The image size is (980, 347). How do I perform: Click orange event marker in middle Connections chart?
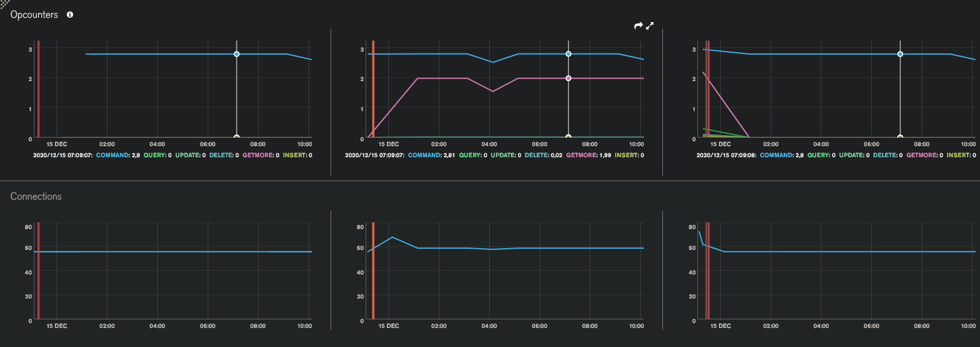pyautogui.click(x=373, y=271)
